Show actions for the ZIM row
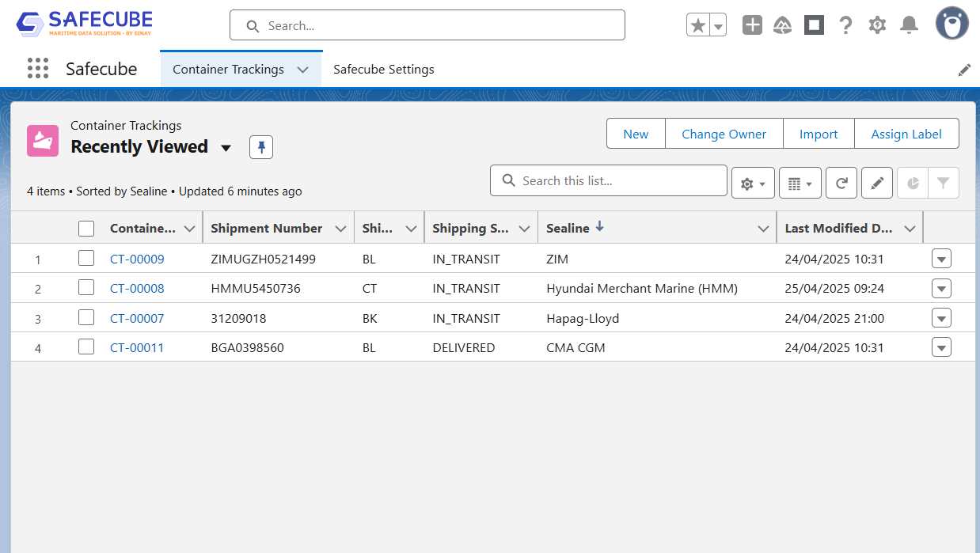The width and height of the screenshot is (980, 553). click(941, 259)
